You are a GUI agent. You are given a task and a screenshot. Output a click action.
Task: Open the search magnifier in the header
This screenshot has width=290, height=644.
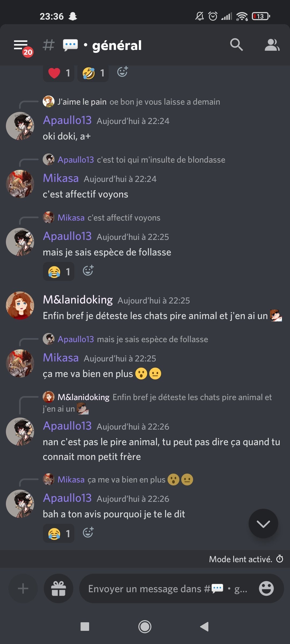point(236,45)
